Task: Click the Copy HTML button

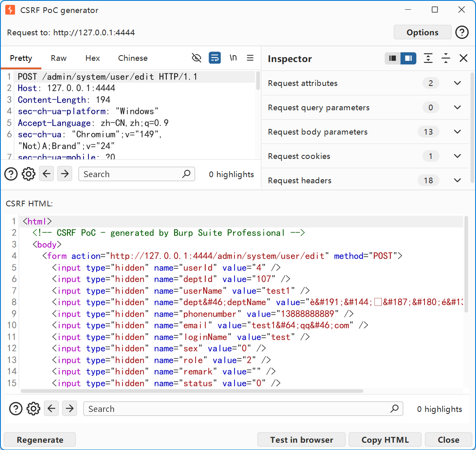Action: (x=385, y=440)
